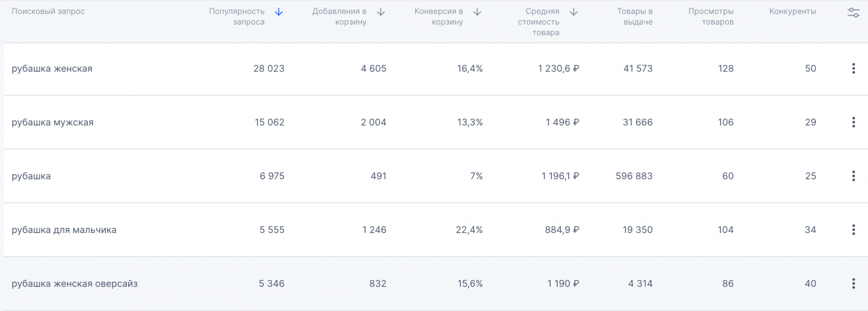Select the рубашка мужская query
868x311 pixels.
pyautogui.click(x=53, y=122)
